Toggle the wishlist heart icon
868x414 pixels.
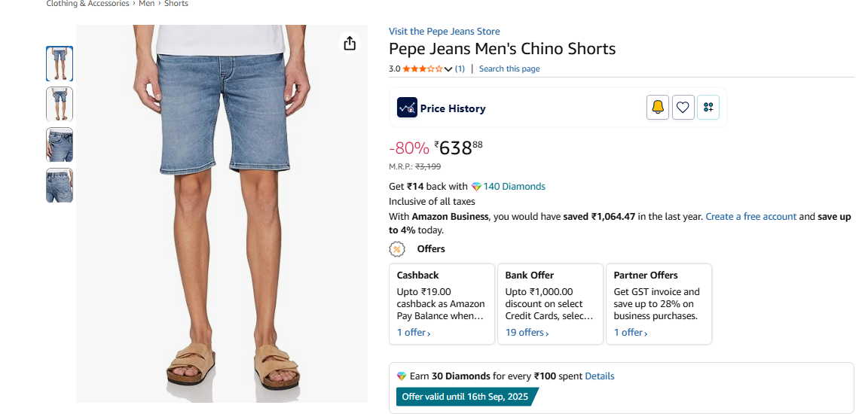point(683,108)
